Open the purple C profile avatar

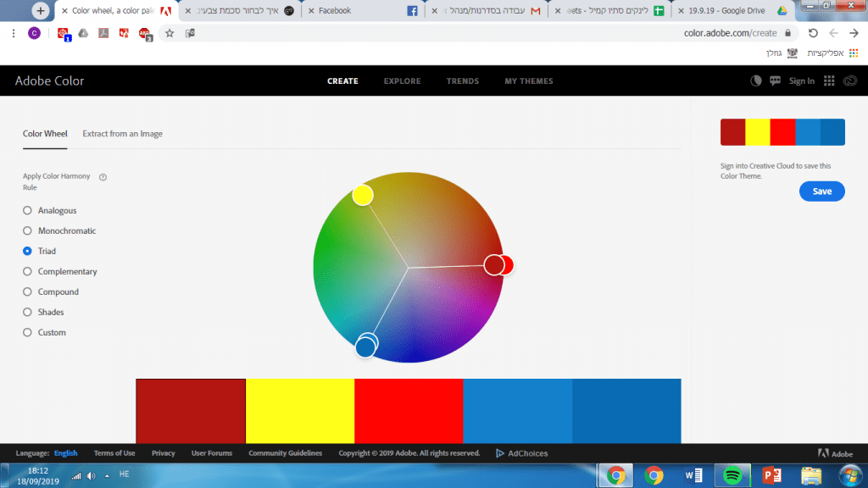point(34,33)
